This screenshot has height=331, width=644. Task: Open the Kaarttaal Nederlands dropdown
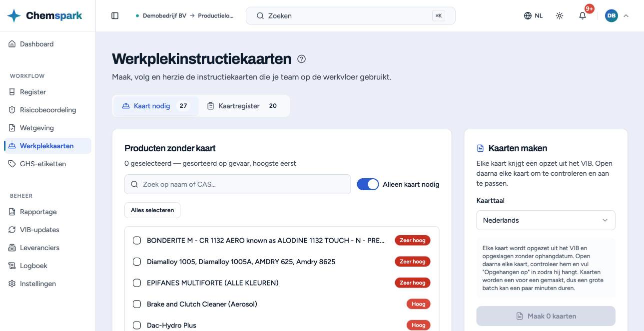click(546, 220)
